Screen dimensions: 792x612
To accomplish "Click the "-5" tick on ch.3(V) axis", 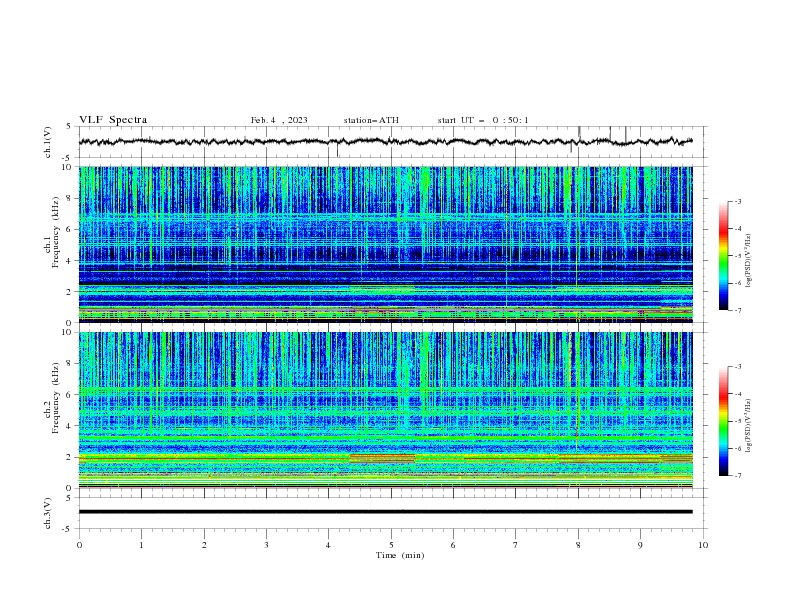I will coord(67,529).
